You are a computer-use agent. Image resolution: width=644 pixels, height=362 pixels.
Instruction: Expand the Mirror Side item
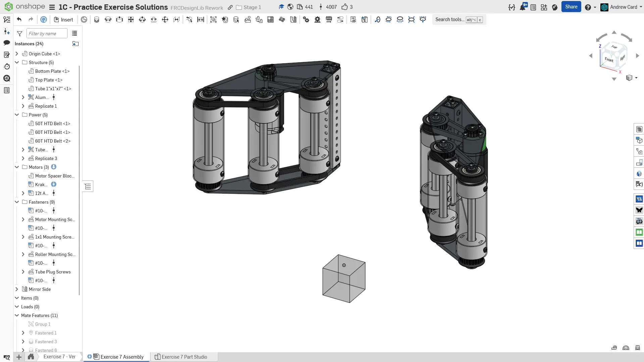pyautogui.click(x=17, y=289)
